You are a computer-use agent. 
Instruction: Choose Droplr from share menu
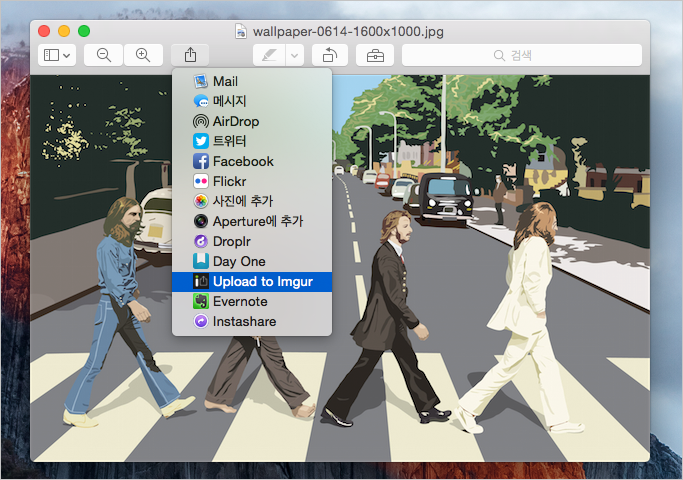tap(252, 241)
